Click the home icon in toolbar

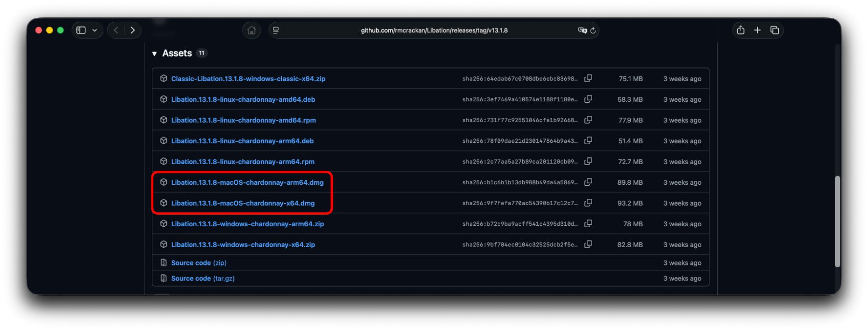pos(251,30)
